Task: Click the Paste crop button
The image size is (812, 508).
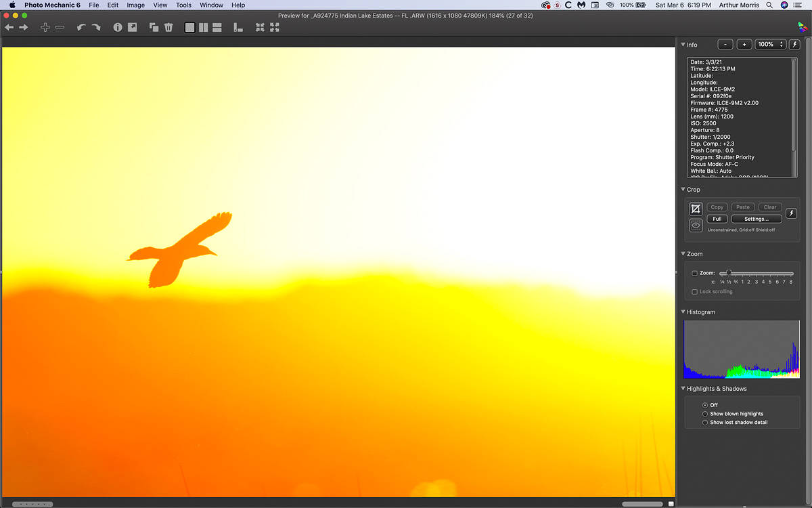Action: coord(743,207)
